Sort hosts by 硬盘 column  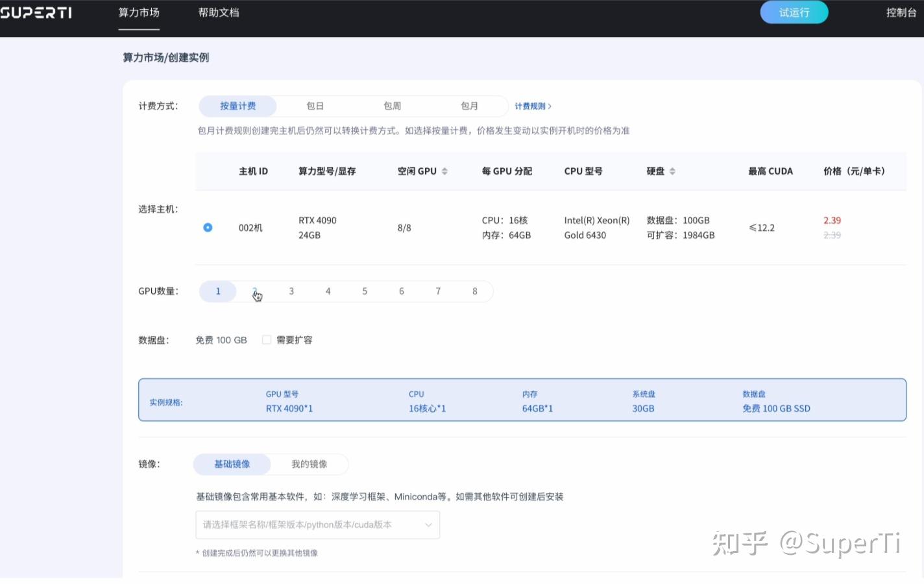673,171
